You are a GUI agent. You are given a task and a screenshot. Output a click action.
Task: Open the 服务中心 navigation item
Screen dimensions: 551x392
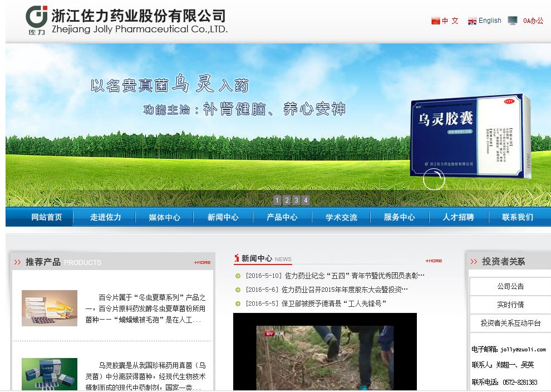(399, 217)
